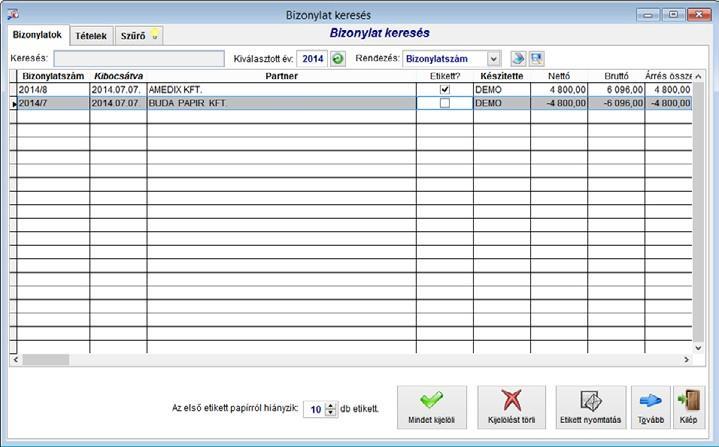Viewport: 719px width, 447px height.
Task: Decrease the missing label count spinner
Action: tap(331, 412)
